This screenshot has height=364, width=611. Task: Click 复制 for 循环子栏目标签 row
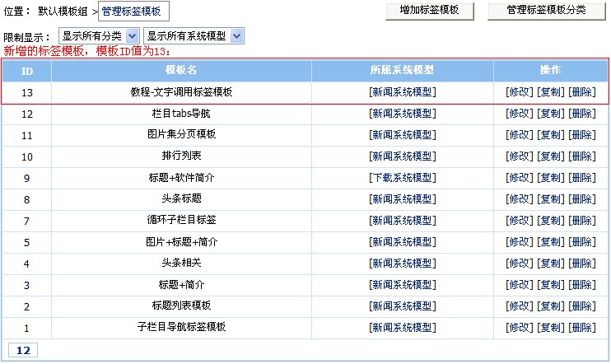click(x=550, y=221)
